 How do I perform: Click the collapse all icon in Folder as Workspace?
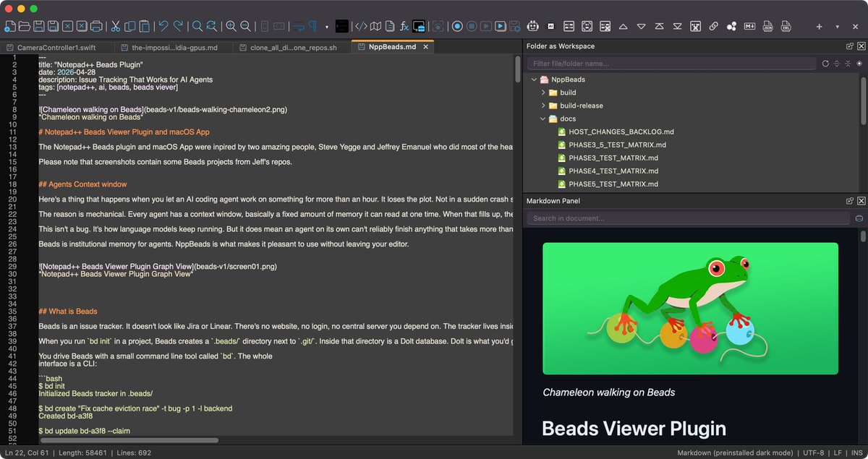pos(848,64)
